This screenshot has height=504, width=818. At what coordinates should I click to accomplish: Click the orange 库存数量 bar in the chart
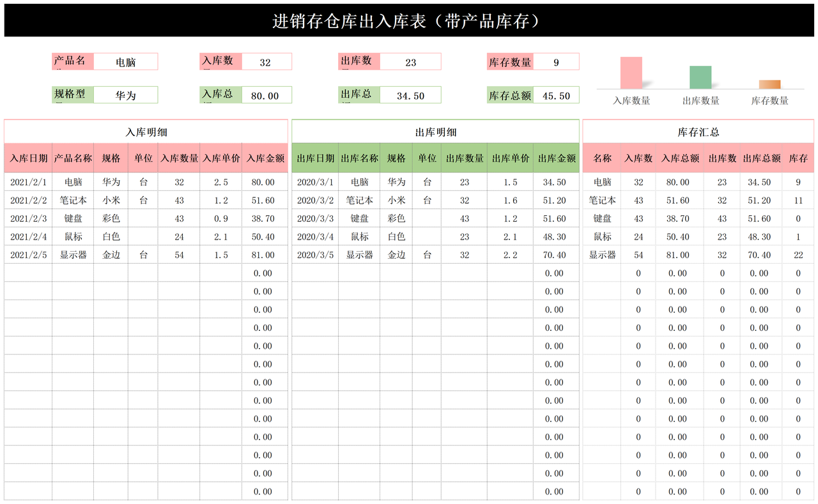point(769,84)
